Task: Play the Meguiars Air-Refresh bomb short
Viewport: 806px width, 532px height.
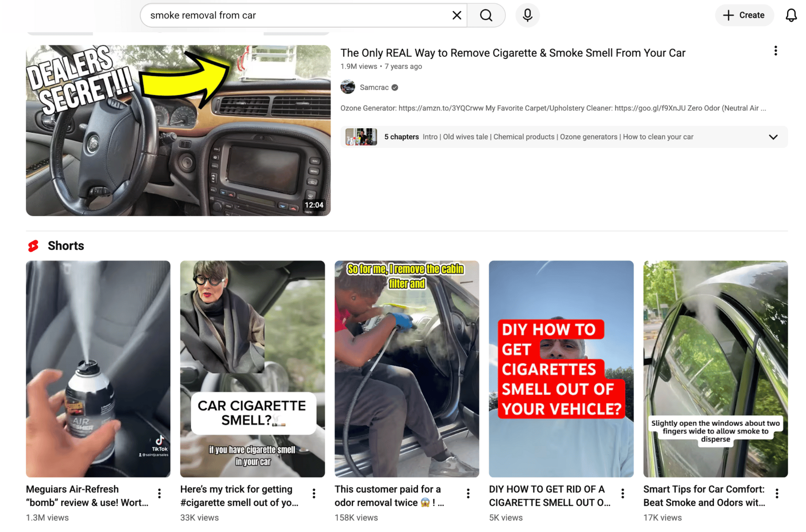Action: click(x=98, y=368)
